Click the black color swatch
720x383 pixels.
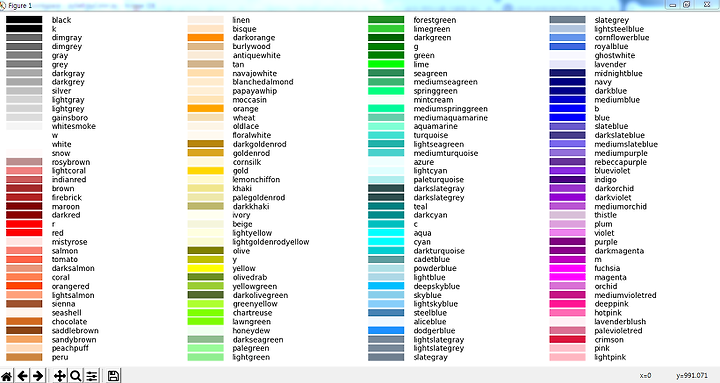(24, 20)
